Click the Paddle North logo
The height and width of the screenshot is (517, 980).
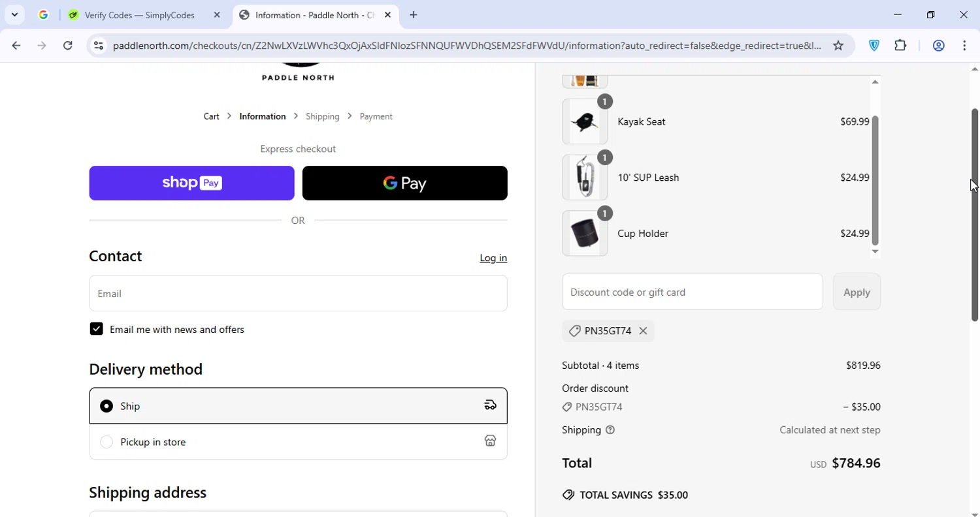(x=299, y=72)
